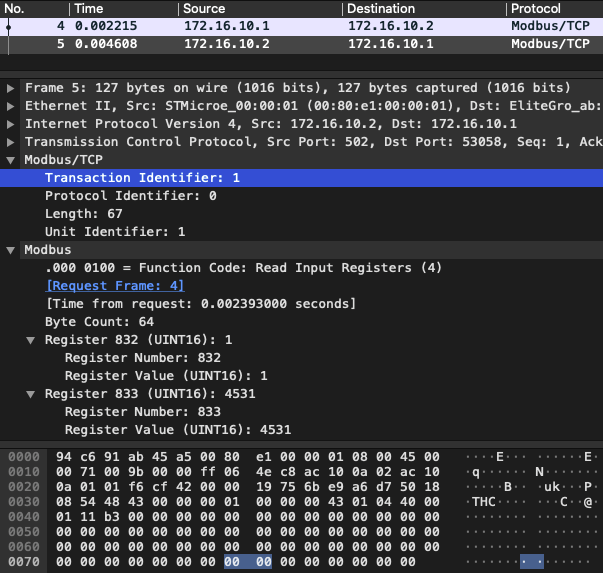Select the Protocol Identifier: 0 field
This screenshot has width=603, height=573.
(x=130, y=196)
